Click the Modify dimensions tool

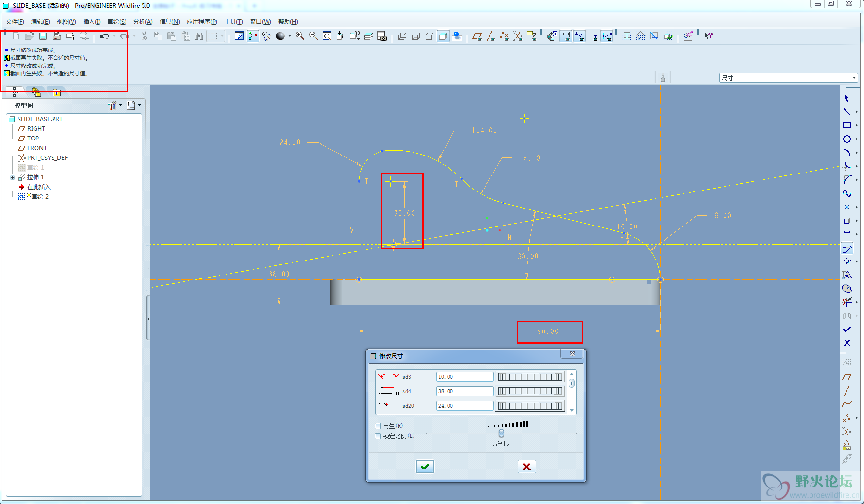point(846,248)
